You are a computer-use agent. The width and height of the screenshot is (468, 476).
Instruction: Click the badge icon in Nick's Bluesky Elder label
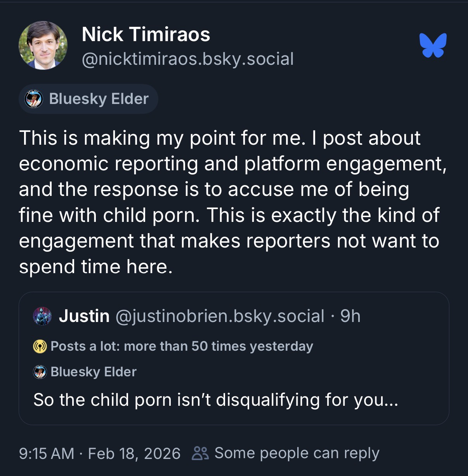click(x=33, y=99)
